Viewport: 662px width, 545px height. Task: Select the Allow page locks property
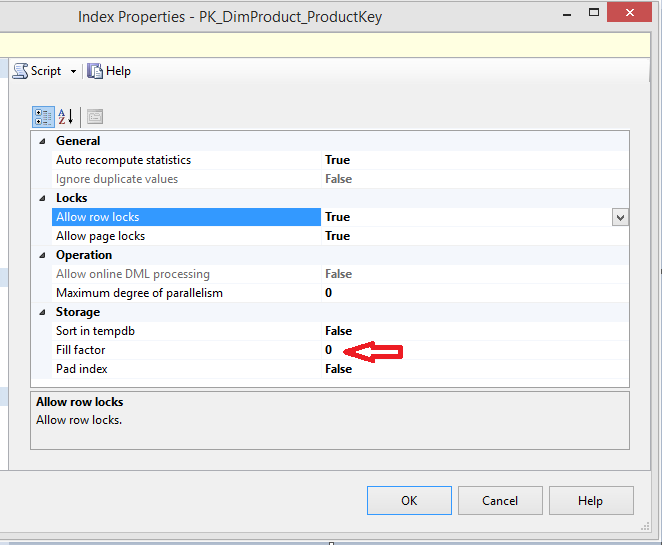[100, 236]
